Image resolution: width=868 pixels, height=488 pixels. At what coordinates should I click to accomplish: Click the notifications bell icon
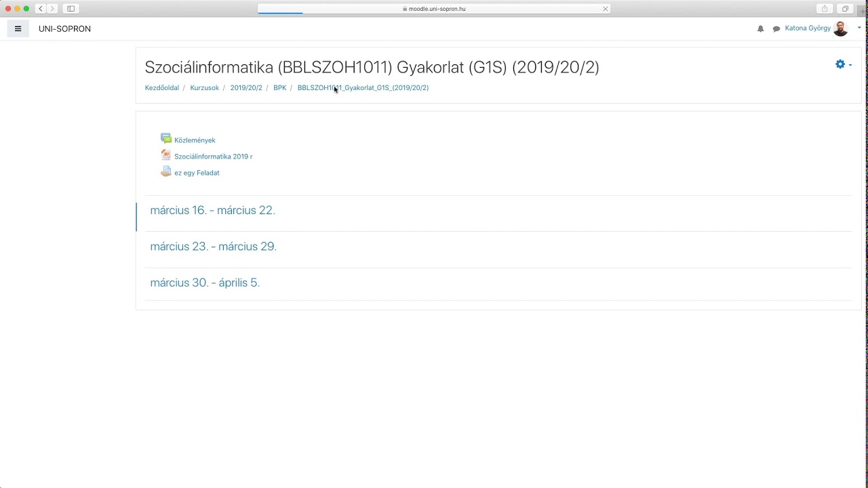(760, 28)
